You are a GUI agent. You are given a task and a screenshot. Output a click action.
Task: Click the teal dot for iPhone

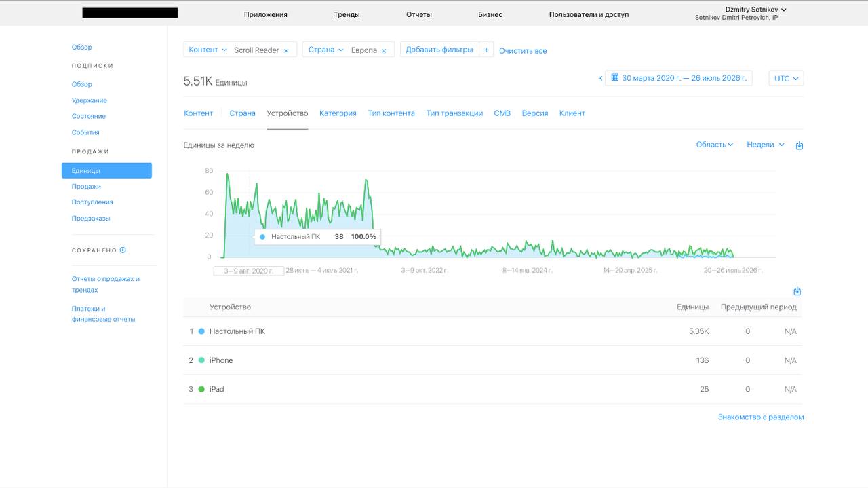[x=201, y=360]
